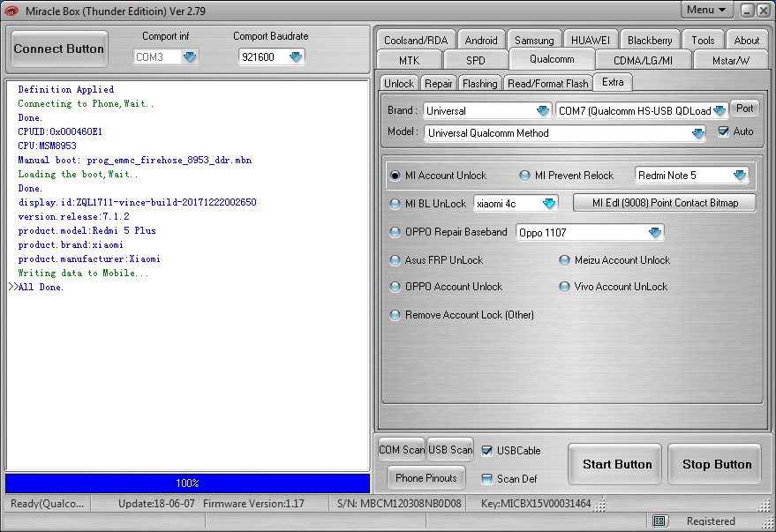Viewport: 776px width, 532px height.
Task: Click the Port button
Action: tap(744, 109)
